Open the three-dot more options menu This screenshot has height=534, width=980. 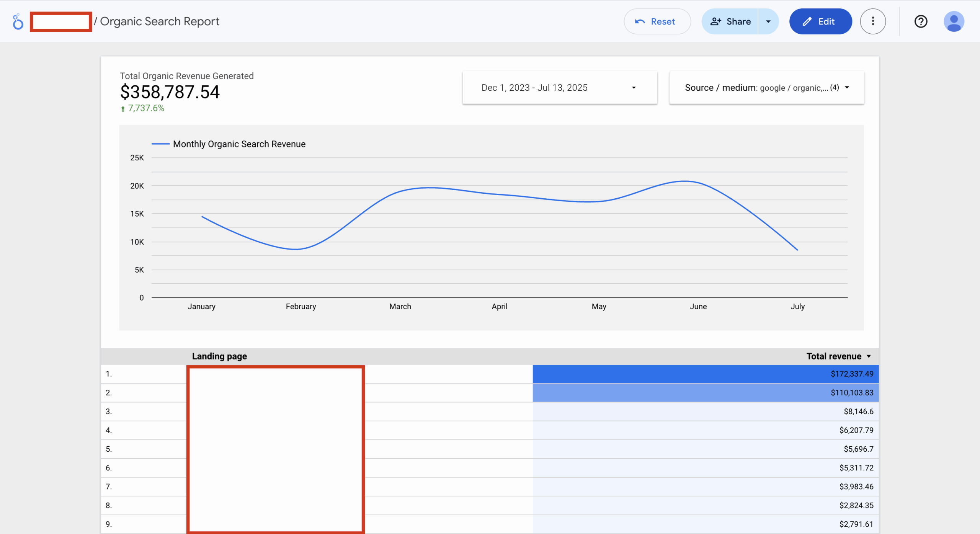(873, 21)
